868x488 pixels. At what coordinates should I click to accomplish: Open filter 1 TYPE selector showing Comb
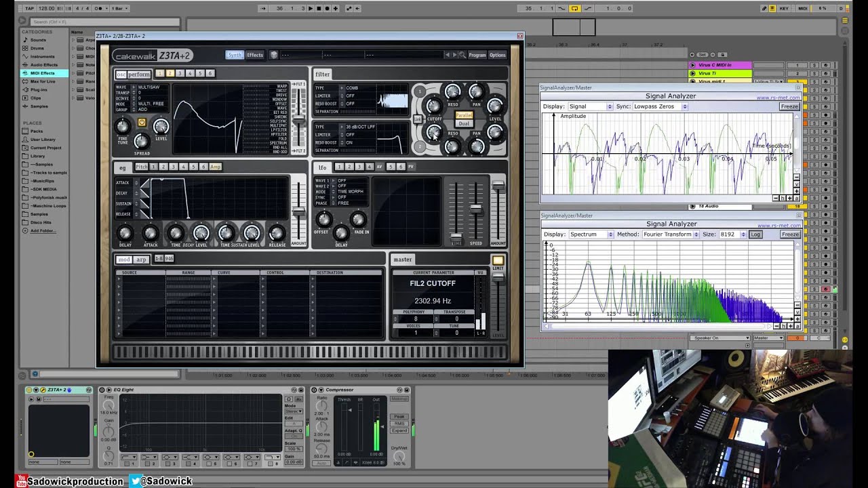pos(358,88)
